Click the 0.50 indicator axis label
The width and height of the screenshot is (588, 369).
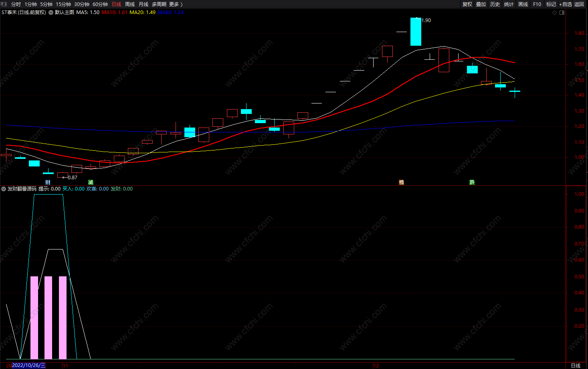pyautogui.click(x=579, y=277)
